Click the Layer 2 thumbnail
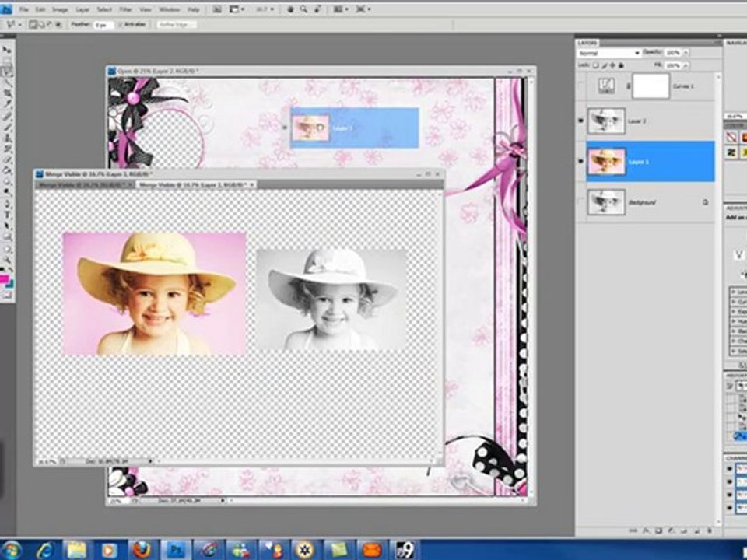The height and width of the screenshot is (560, 747). 606,121
